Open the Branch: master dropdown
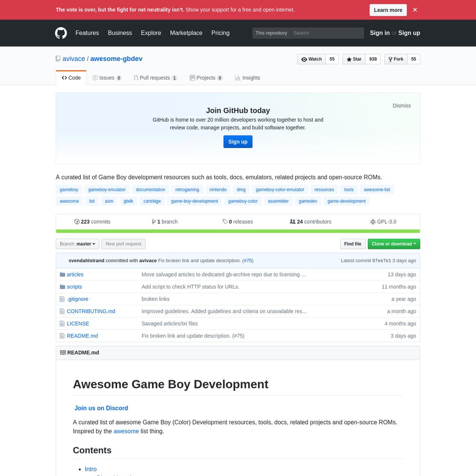Viewport: 476px width, 476px height. (x=78, y=244)
